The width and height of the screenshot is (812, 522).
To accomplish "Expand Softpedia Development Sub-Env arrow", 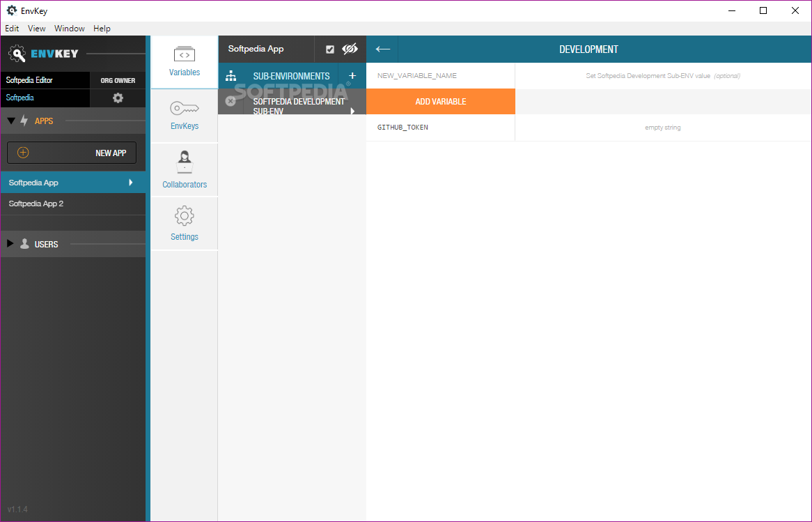I will click(352, 111).
